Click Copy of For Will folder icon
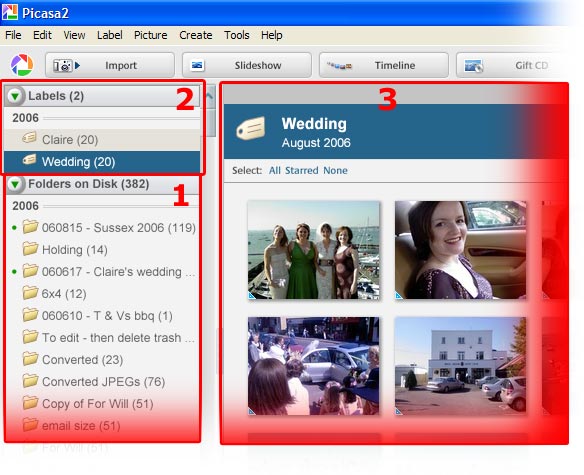The image size is (584, 475). pyautogui.click(x=30, y=402)
